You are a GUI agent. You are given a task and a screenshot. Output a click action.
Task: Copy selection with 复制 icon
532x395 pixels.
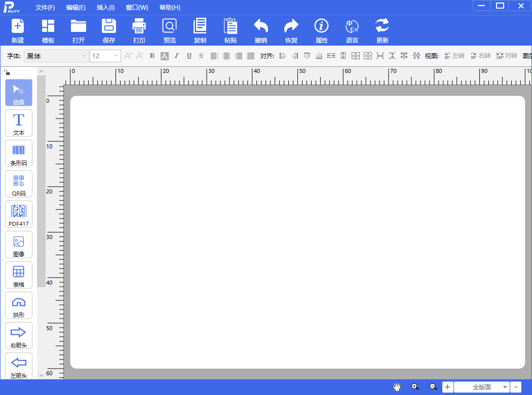click(x=200, y=30)
